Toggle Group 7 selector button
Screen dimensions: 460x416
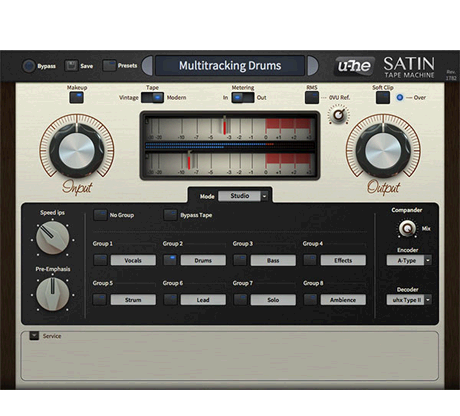240,299
